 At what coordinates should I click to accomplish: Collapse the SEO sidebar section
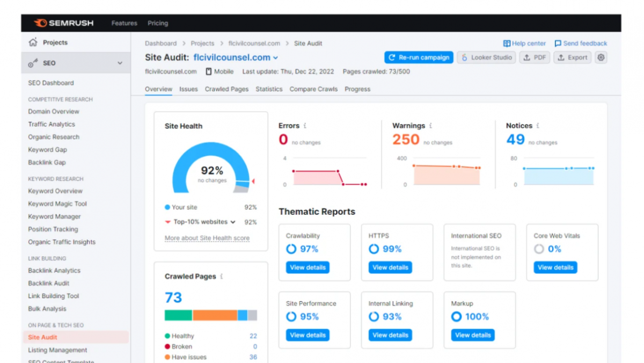(120, 63)
